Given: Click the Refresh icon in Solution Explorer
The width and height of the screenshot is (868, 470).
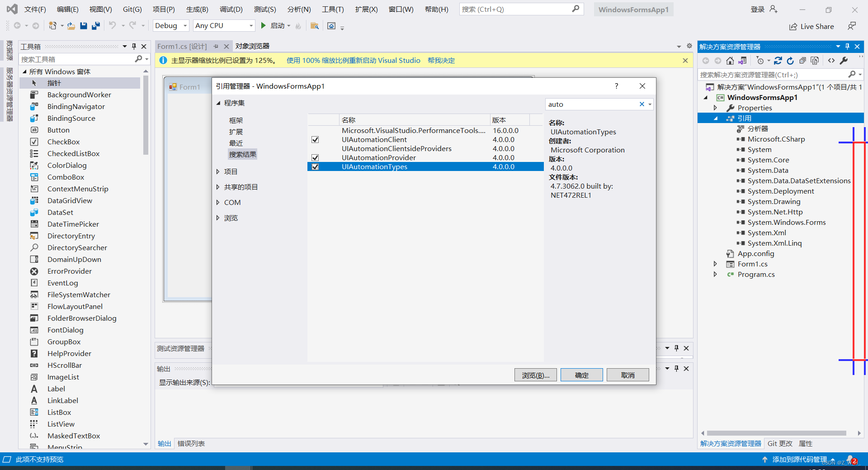Looking at the screenshot, I should [x=790, y=61].
